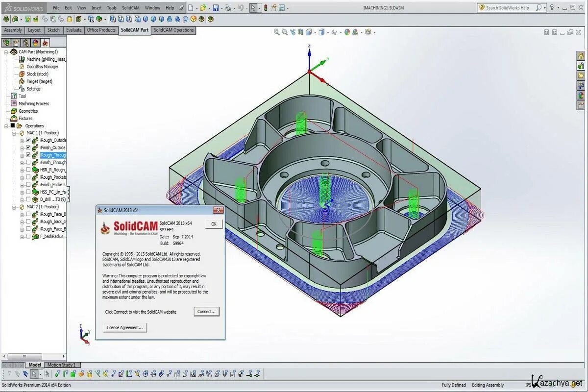This screenshot has width=588, height=392.
Task: Uncheck the iFinish_Outside operation checkbox
Action: (x=28, y=147)
